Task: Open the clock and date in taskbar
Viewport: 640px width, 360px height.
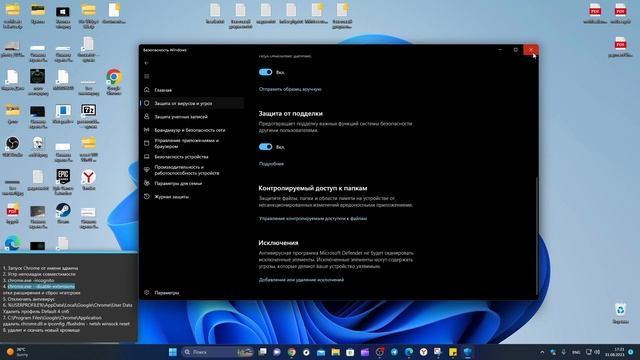Action: tap(616, 352)
